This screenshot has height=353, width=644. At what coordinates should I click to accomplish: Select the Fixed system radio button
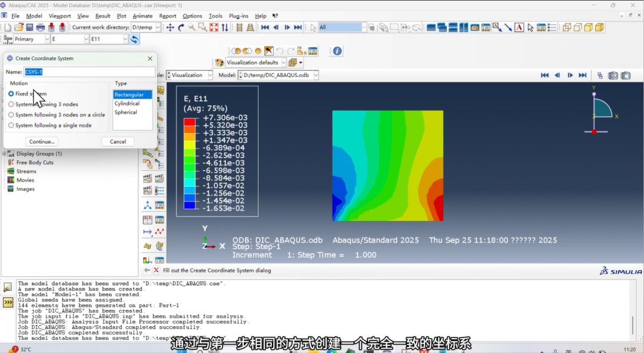tap(11, 94)
